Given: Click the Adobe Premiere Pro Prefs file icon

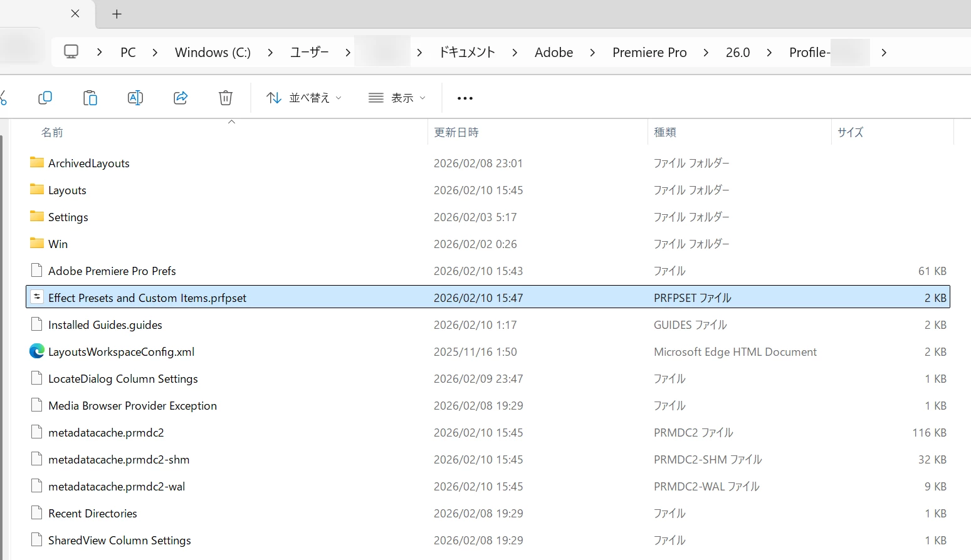Looking at the screenshot, I should coord(37,271).
